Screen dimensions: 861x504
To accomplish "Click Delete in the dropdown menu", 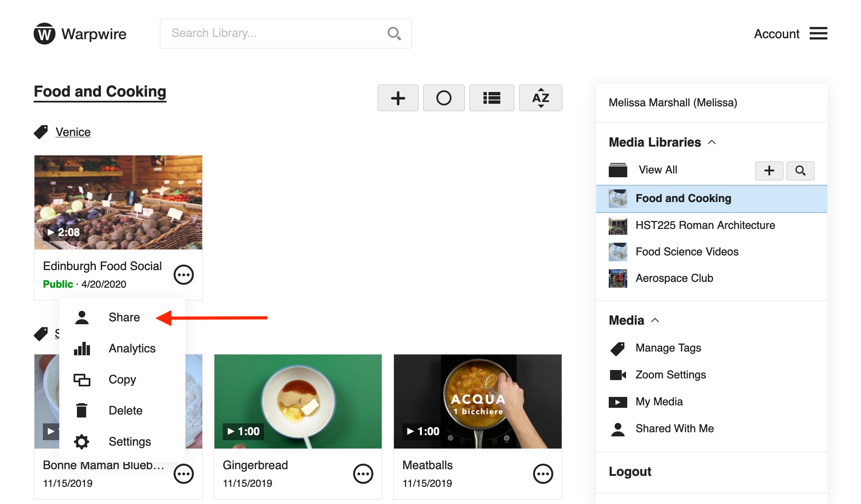I will coord(125,410).
